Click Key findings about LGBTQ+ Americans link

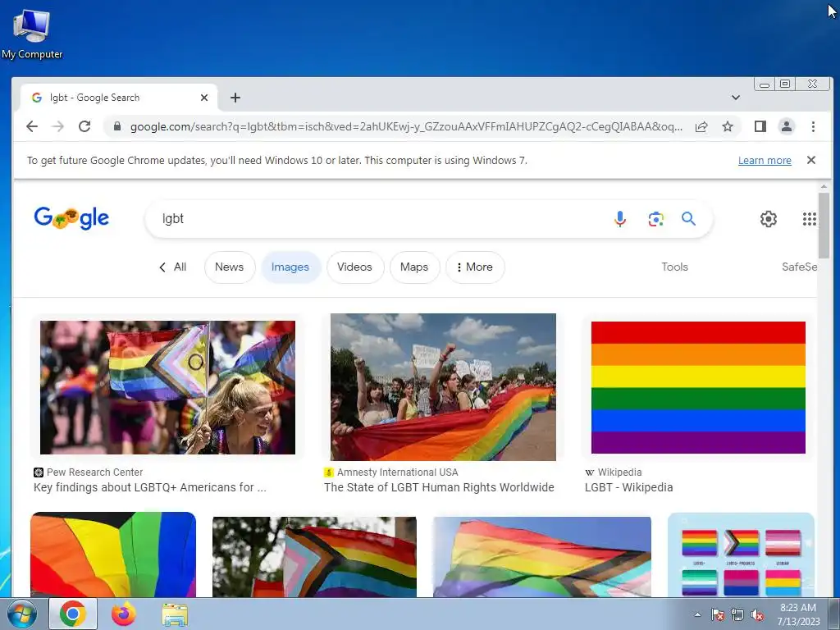(x=149, y=487)
